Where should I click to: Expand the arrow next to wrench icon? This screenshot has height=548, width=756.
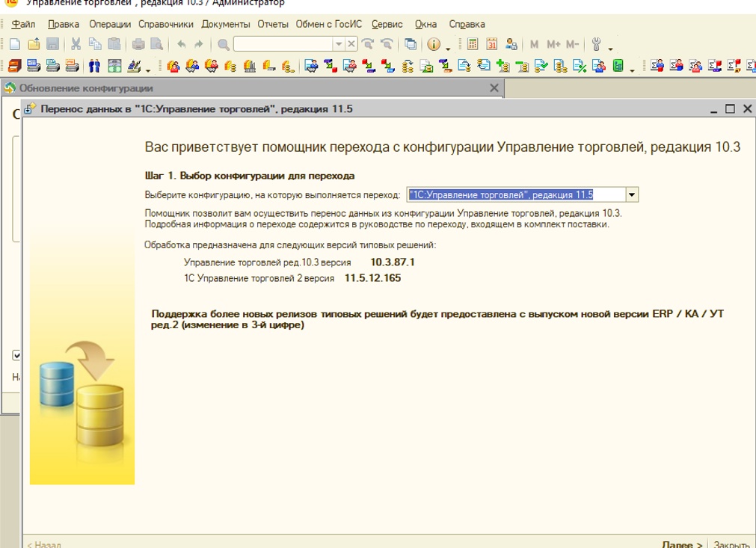(610, 48)
